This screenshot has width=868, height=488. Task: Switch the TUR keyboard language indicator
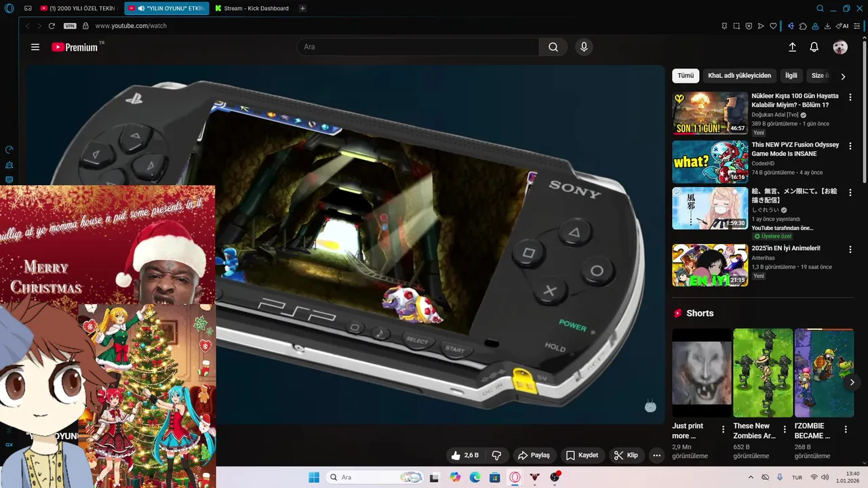pyautogui.click(x=797, y=477)
